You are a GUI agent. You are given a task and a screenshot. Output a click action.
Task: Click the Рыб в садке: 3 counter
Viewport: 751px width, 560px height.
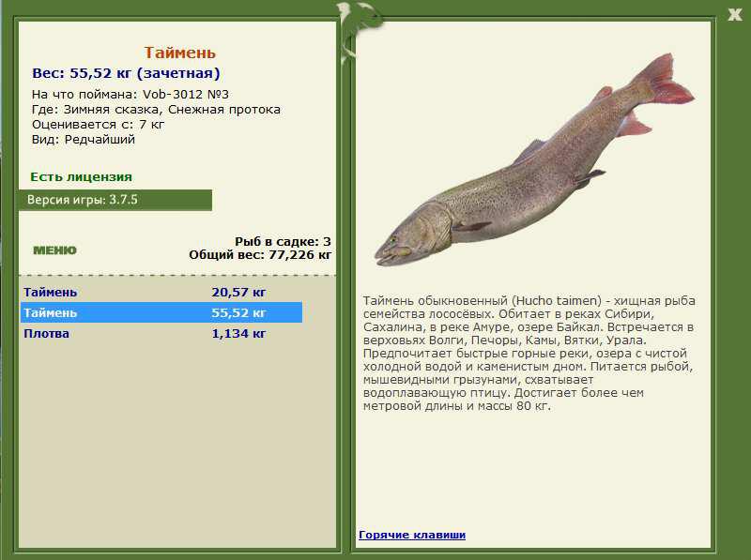(283, 241)
